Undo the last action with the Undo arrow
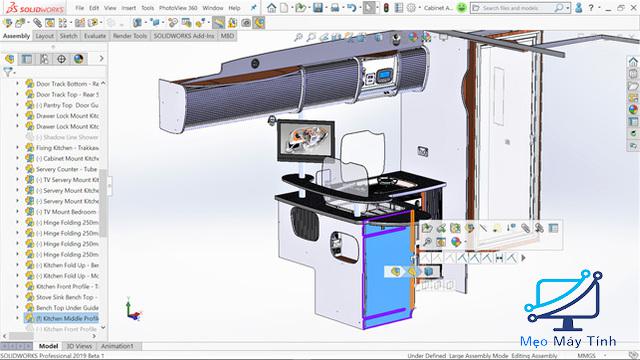Image resolution: width=640 pixels, height=360 pixels. pos(351,8)
